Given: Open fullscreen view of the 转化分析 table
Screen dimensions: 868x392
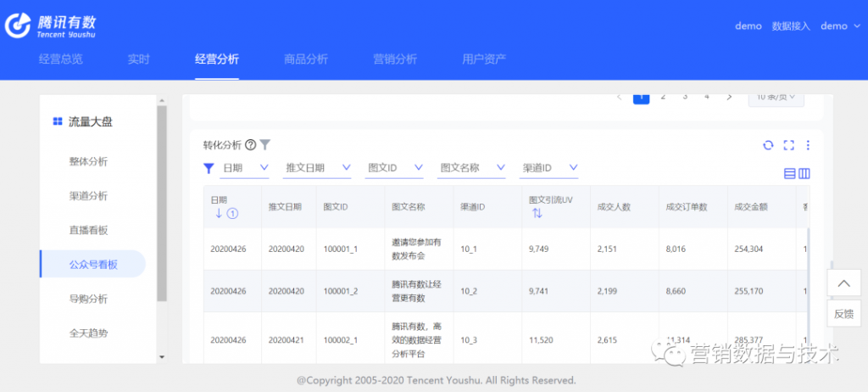Looking at the screenshot, I should [788, 145].
